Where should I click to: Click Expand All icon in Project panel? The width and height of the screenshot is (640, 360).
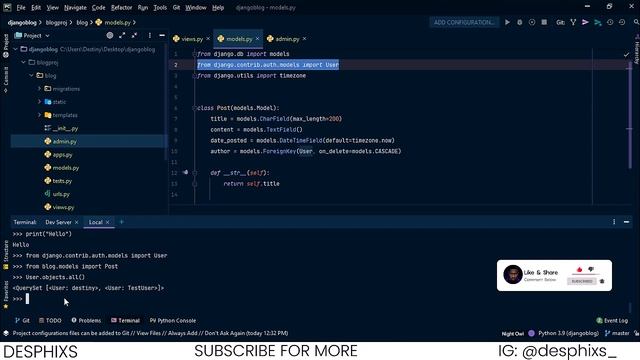pyautogui.click(x=122, y=36)
